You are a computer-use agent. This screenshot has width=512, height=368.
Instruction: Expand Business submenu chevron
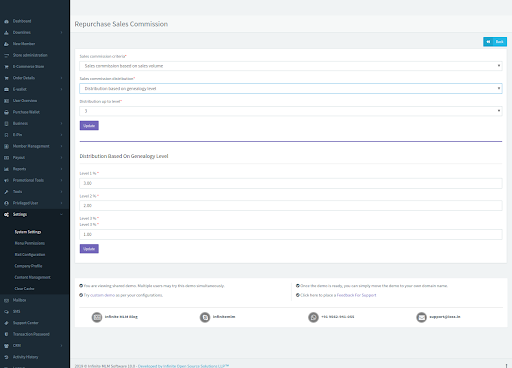pos(62,124)
